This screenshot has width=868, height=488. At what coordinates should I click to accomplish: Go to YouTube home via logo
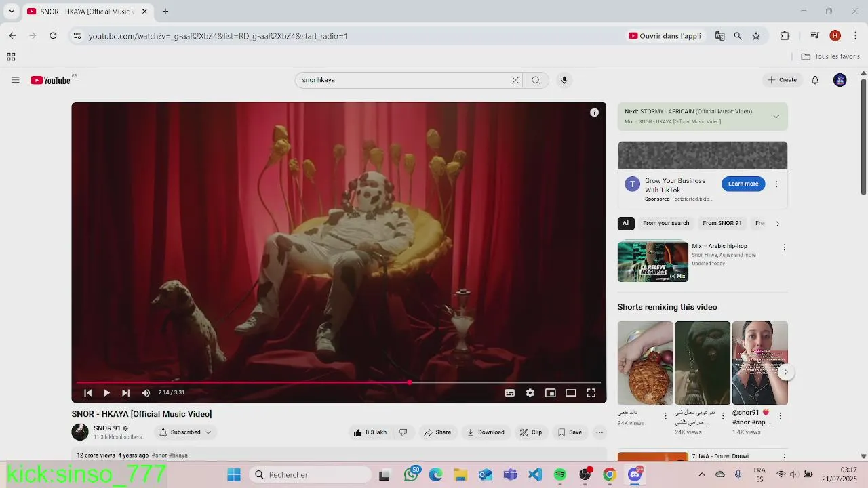[x=51, y=80]
